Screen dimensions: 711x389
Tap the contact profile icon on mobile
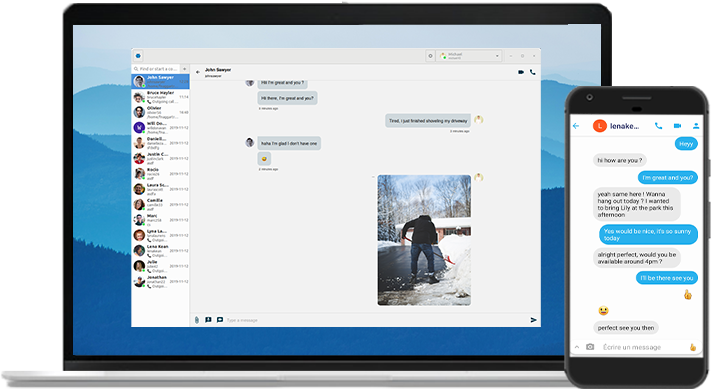click(696, 126)
